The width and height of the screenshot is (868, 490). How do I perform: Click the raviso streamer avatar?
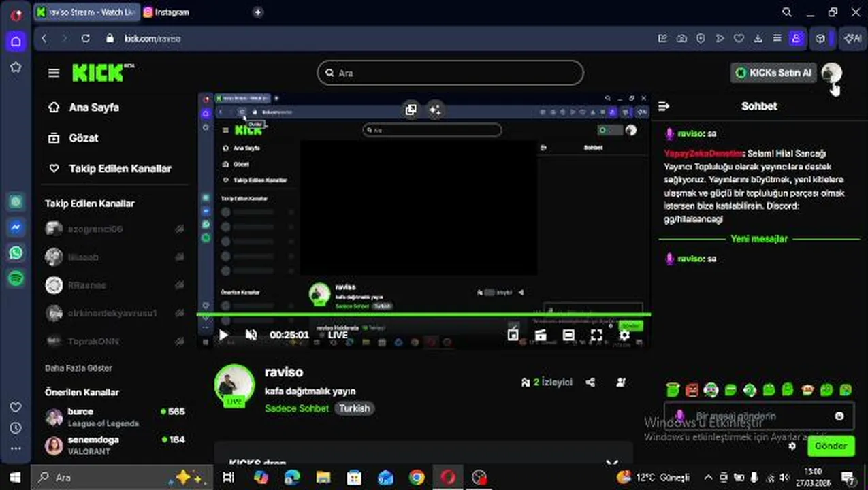[x=234, y=386]
